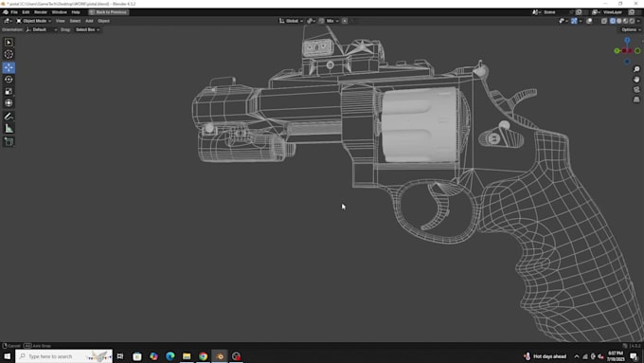The height and width of the screenshot is (363, 644).
Task: Open the viewport Object menu
Action: (103, 21)
